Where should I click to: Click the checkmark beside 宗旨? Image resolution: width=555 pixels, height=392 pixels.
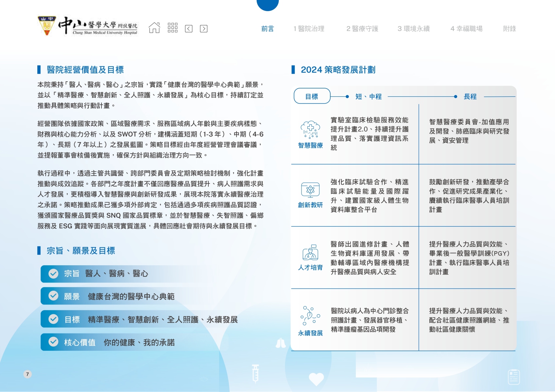pos(53,273)
